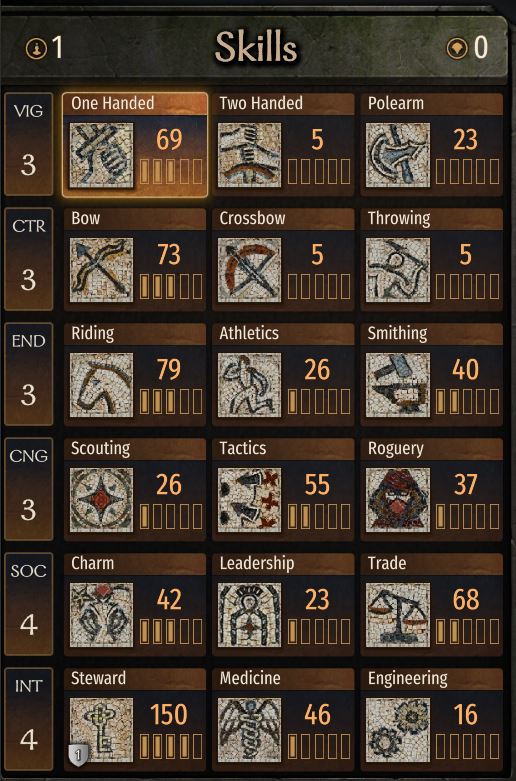Select the Bow skill mosaic icon
This screenshot has height=781, width=516.
pyautogui.click(x=101, y=270)
